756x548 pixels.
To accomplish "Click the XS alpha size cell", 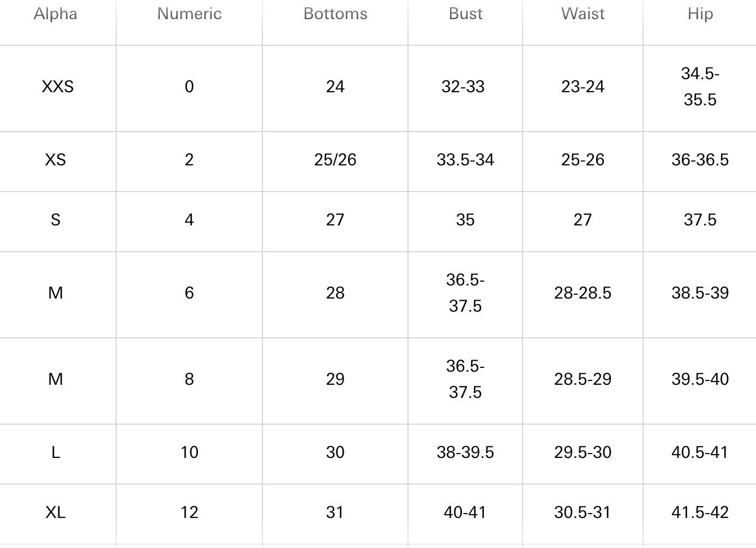I will [56, 160].
